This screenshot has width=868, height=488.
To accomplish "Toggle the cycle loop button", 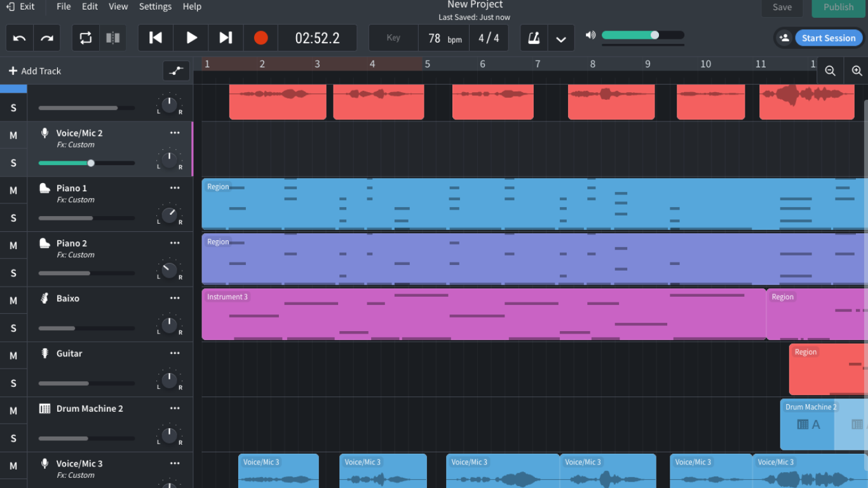I will pyautogui.click(x=86, y=38).
